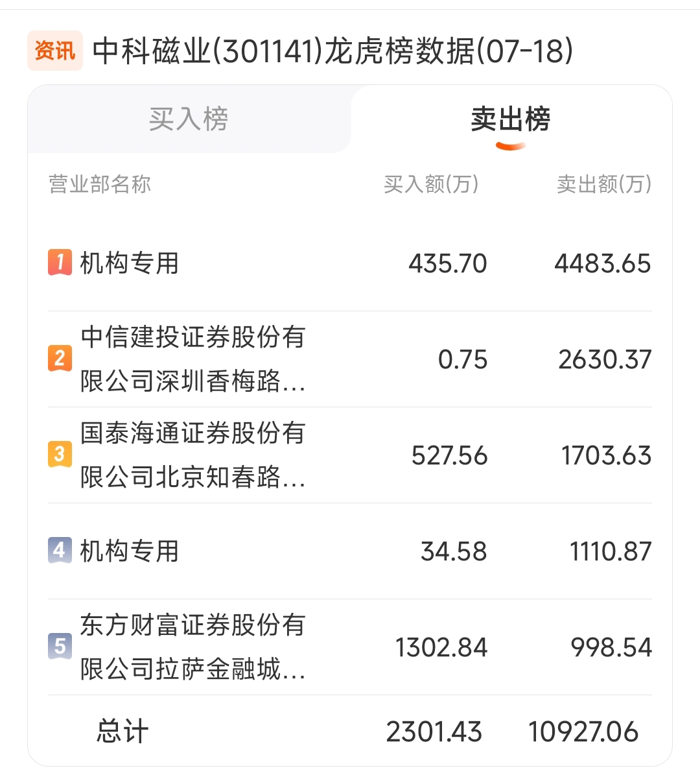This screenshot has height=777, width=700.
Task: Click the orange 资讯 tag icon
Action: click(x=55, y=51)
